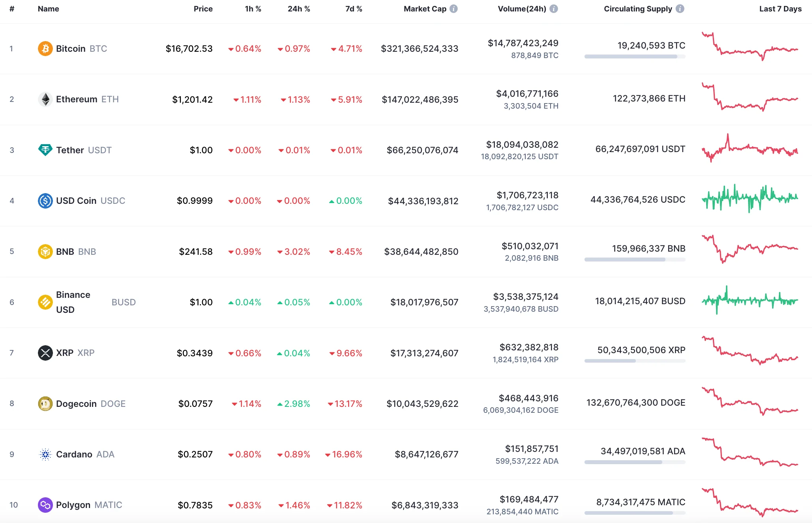Sort the table by 7d % change
The height and width of the screenshot is (523, 812).
point(353,9)
